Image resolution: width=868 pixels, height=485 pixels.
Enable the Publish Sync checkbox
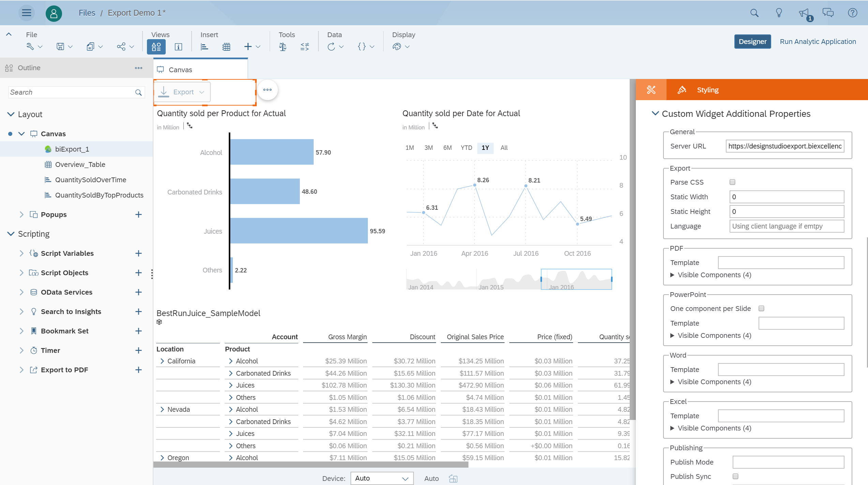coord(735,476)
